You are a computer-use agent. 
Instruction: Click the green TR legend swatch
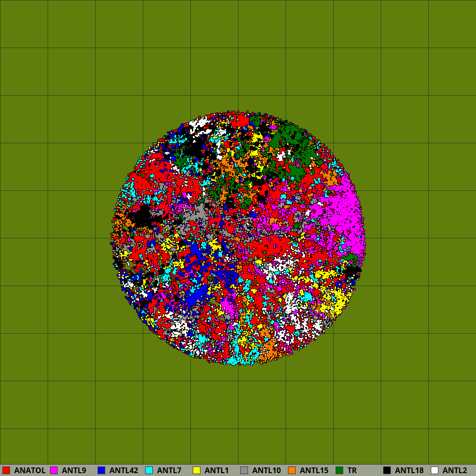pyautogui.click(x=339, y=470)
